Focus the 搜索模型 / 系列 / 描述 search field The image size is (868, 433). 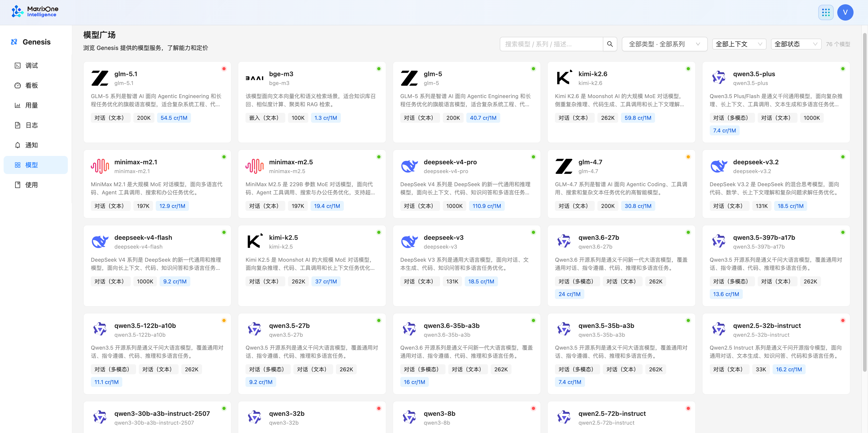(551, 44)
